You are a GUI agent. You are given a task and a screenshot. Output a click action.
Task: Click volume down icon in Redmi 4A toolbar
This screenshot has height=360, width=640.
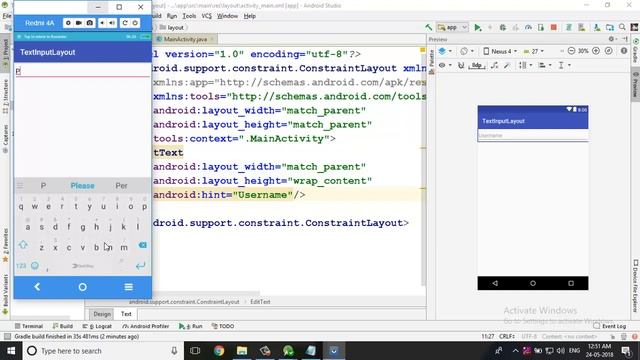pos(102,23)
